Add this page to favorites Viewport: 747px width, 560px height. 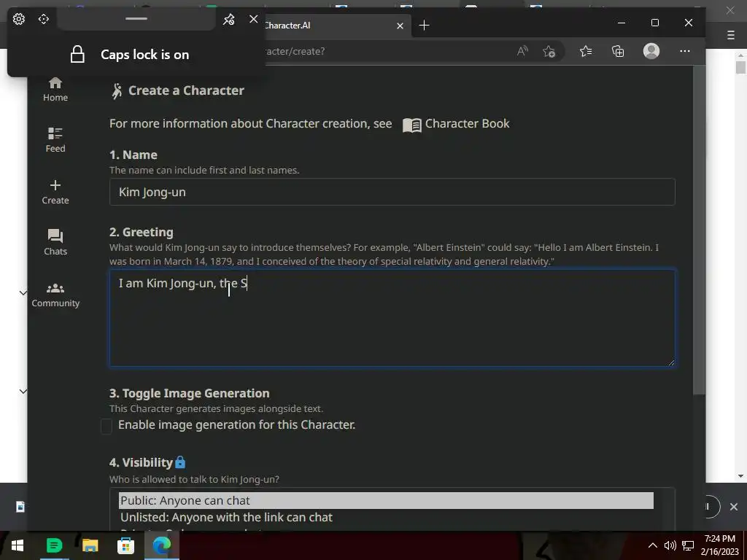[x=549, y=51]
